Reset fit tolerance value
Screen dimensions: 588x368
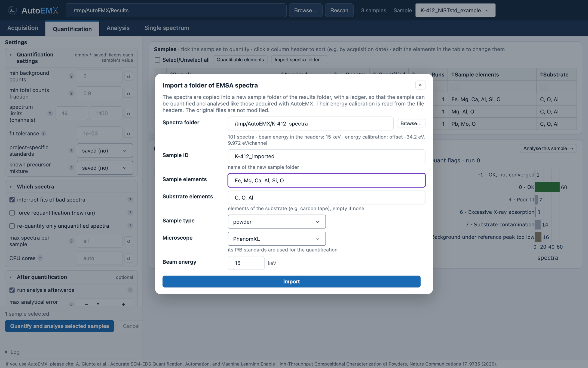[x=128, y=134]
